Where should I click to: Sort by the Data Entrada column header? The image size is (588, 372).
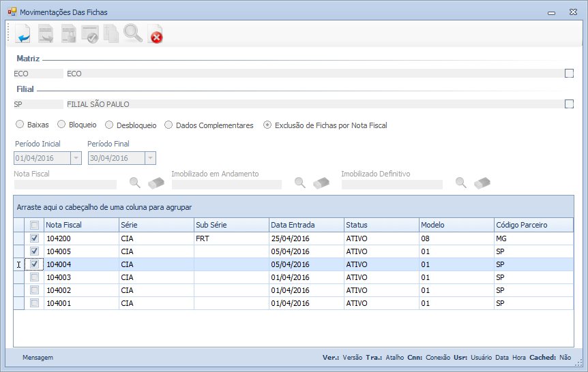click(x=306, y=225)
